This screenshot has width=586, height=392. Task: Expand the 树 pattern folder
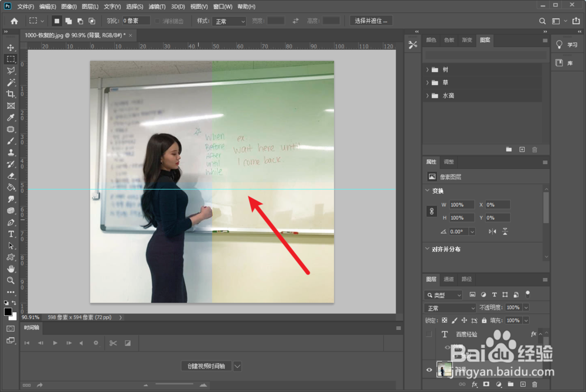point(427,70)
